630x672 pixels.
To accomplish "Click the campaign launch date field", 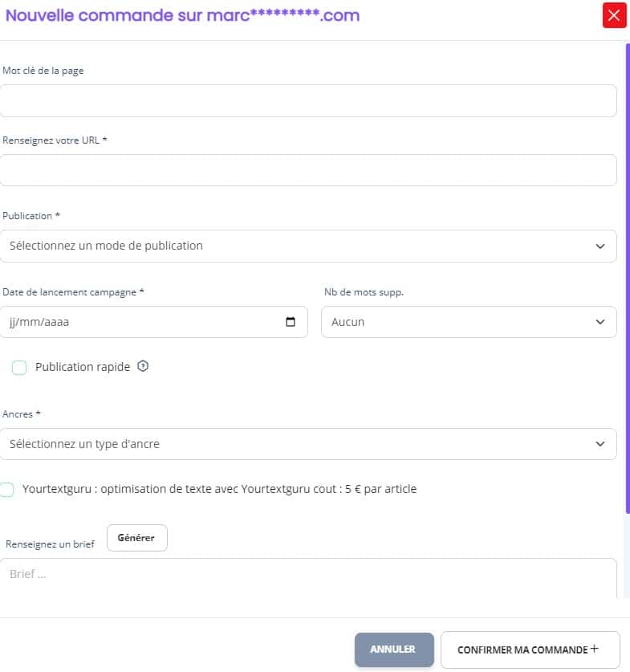I will tap(154, 322).
